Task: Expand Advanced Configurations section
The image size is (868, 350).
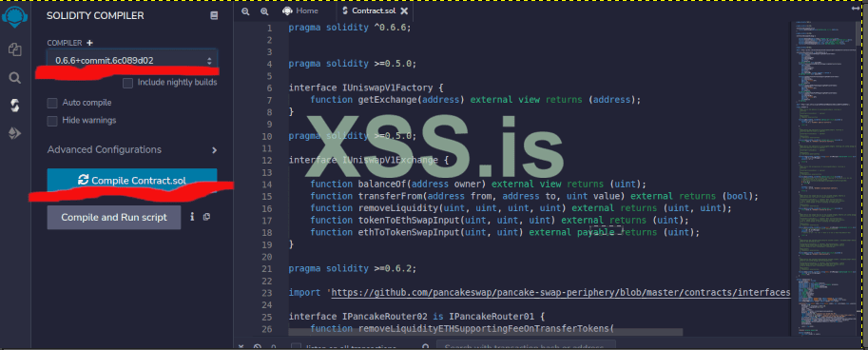Action: coord(132,150)
